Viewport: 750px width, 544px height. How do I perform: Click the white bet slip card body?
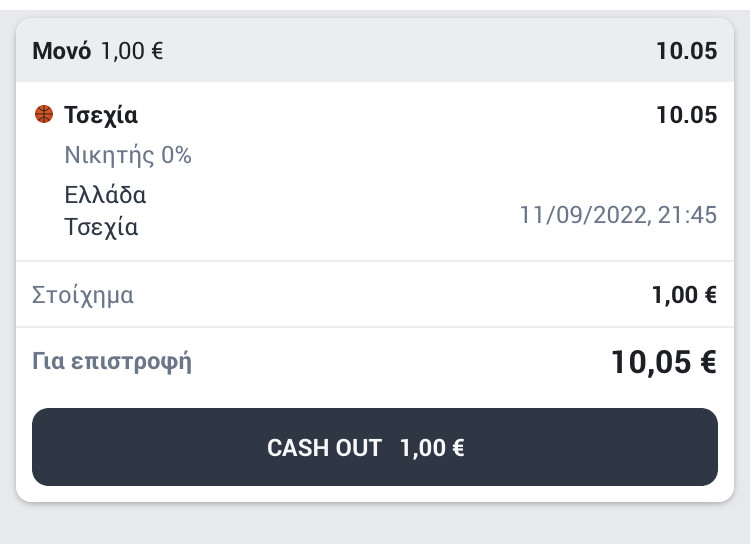[x=375, y=292]
